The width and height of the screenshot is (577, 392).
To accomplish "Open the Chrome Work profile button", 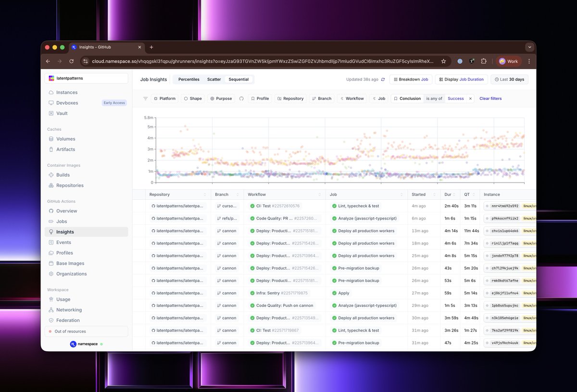I will coord(509,61).
